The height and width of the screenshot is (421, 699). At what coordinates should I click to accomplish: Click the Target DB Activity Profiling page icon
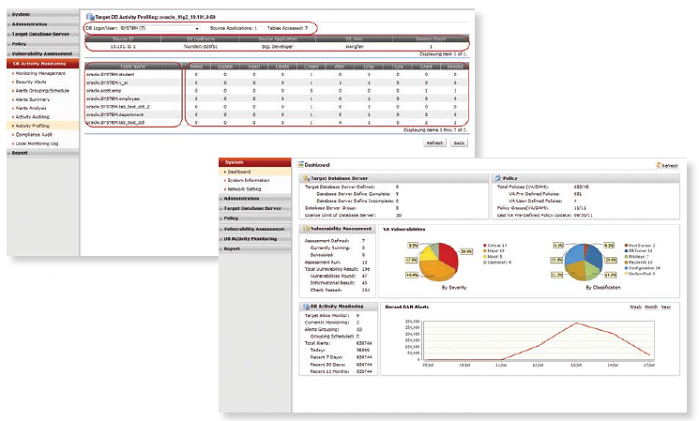point(90,17)
